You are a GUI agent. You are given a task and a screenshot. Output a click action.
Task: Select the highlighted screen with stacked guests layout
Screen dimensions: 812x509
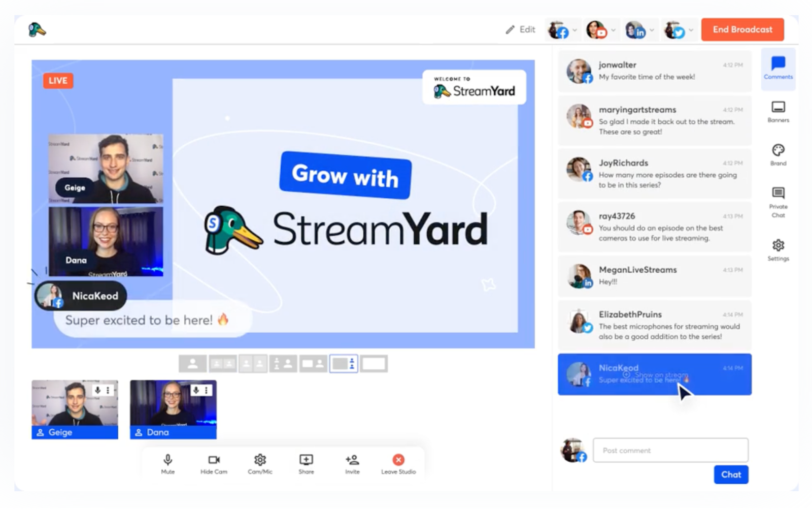pos(344,364)
